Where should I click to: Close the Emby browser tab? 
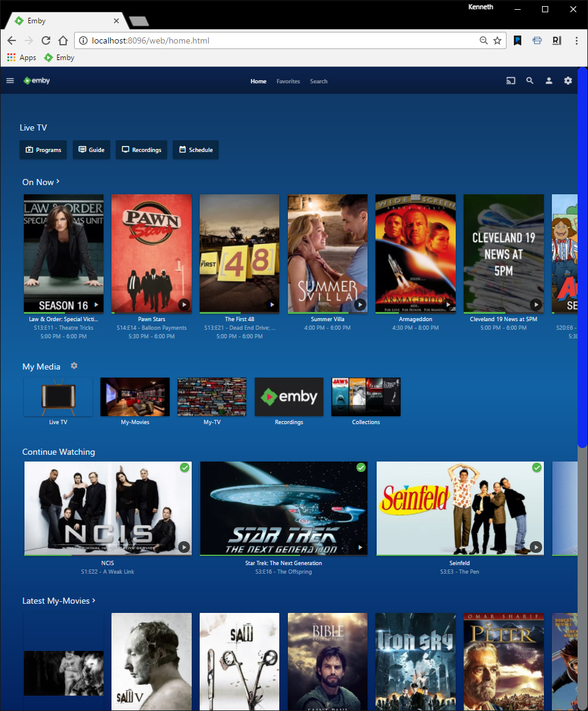116,21
